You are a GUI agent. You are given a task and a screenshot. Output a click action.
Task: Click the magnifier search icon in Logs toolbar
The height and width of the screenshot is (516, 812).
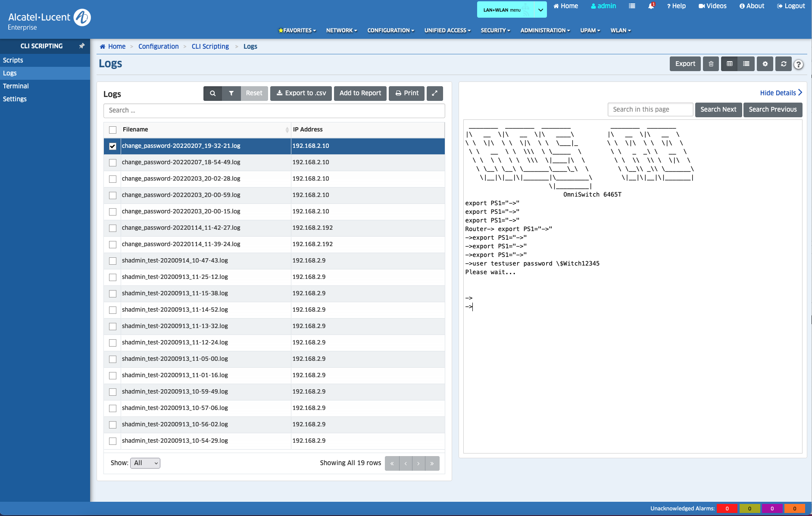tap(212, 93)
